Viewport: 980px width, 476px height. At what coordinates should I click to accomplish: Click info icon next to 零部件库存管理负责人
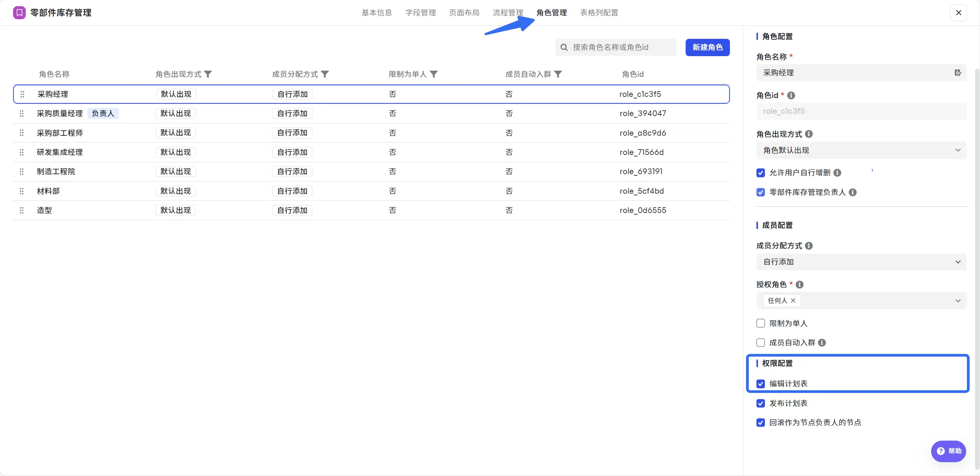tap(853, 192)
